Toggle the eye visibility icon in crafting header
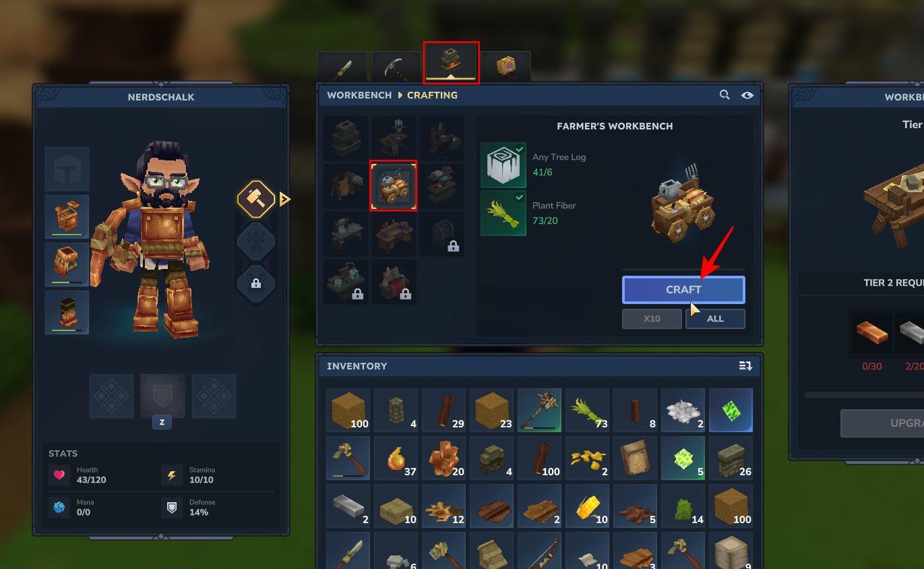The width and height of the screenshot is (924, 569). pos(747,95)
